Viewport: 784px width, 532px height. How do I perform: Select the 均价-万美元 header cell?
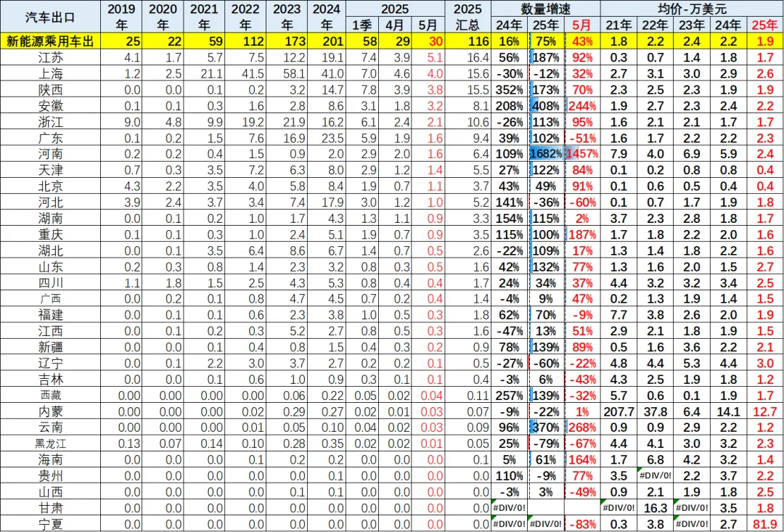(x=692, y=9)
